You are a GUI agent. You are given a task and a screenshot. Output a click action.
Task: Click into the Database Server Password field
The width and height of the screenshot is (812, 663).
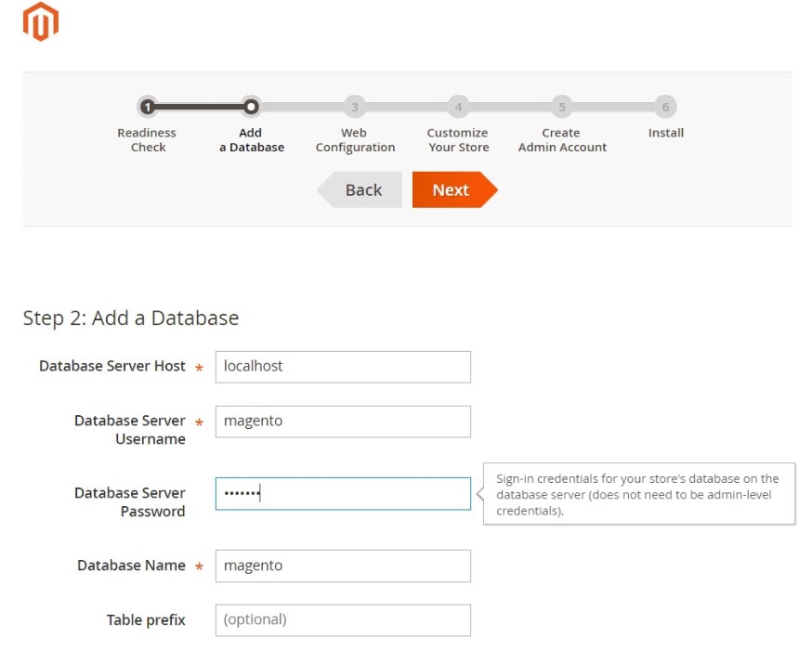tap(343, 494)
